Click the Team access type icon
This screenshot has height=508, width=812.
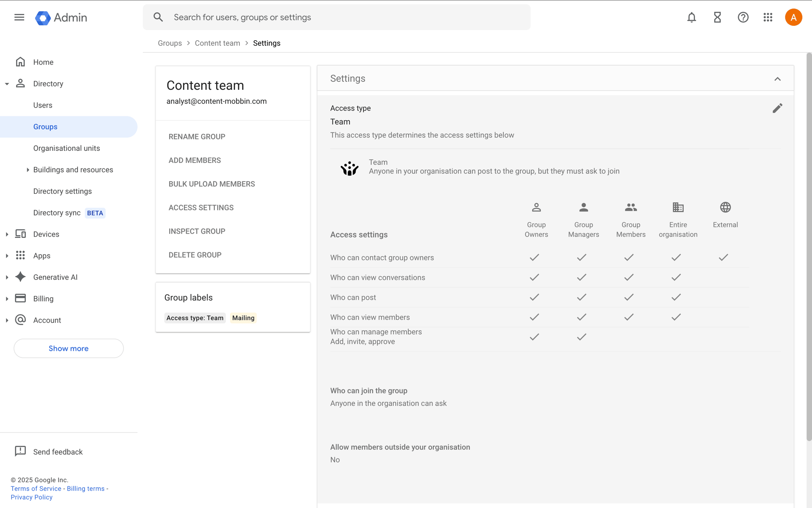pyautogui.click(x=350, y=168)
